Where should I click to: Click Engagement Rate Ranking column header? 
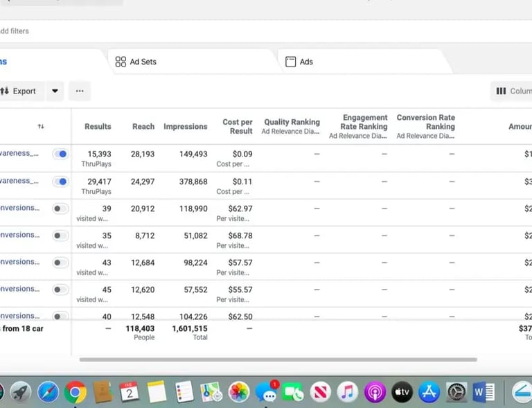(x=358, y=127)
